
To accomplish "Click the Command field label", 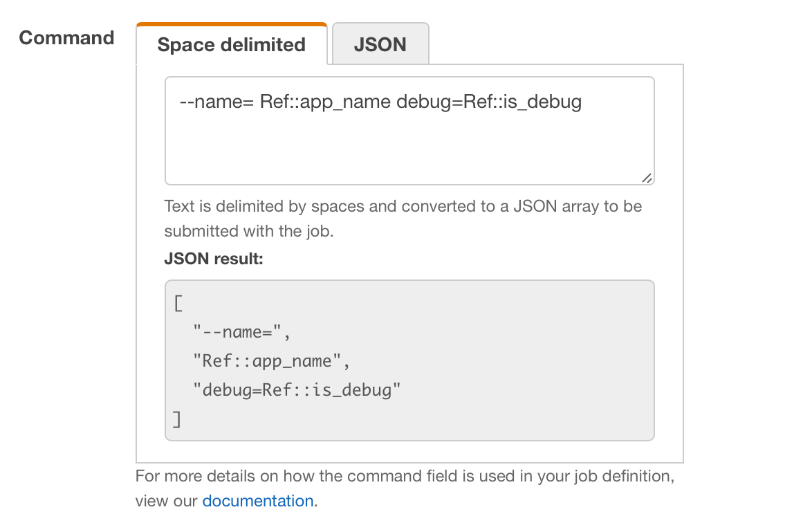I will coord(66,37).
